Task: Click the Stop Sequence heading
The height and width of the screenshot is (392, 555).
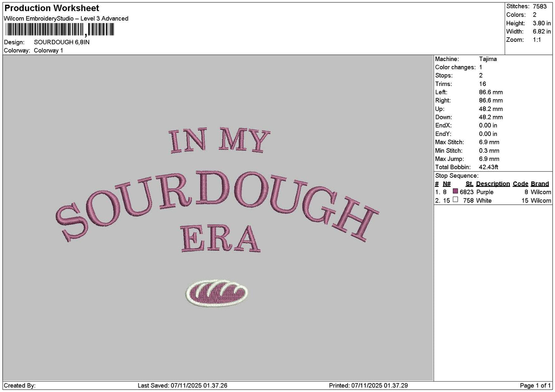Action: pyautogui.click(x=457, y=176)
